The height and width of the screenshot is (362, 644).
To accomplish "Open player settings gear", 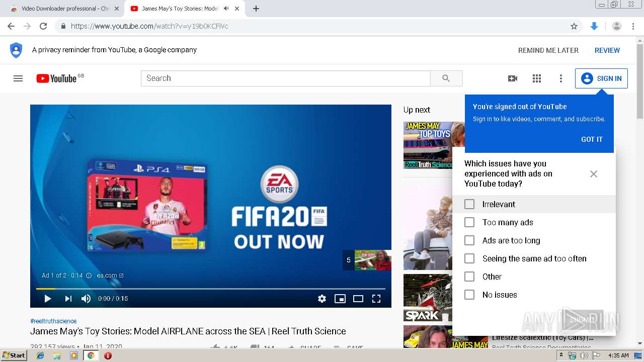I will pyautogui.click(x=322, y=299).
